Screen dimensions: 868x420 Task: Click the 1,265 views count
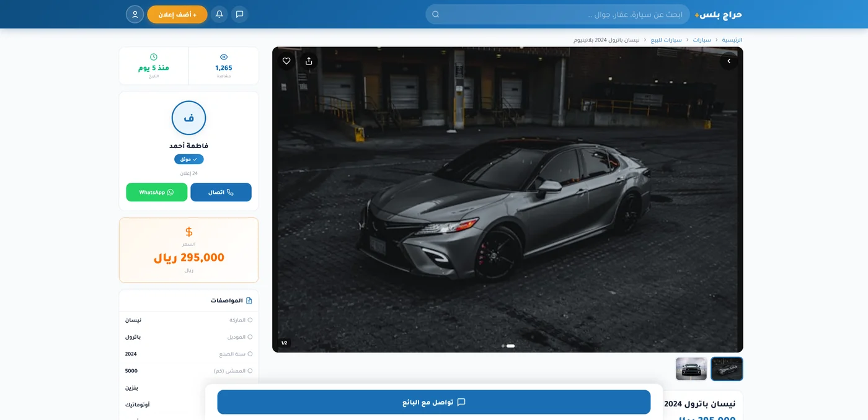click(x=224, y=68)
